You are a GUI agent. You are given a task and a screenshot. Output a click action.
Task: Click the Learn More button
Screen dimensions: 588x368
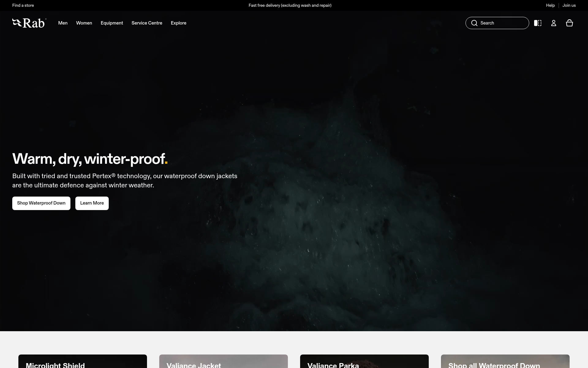[x=92, y=203]
